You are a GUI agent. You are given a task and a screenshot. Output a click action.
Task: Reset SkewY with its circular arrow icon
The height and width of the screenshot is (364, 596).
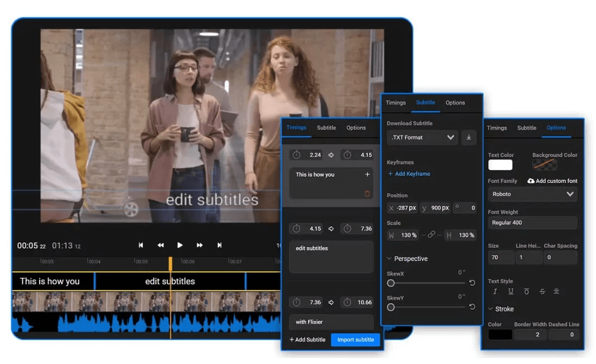pos(472,306)
